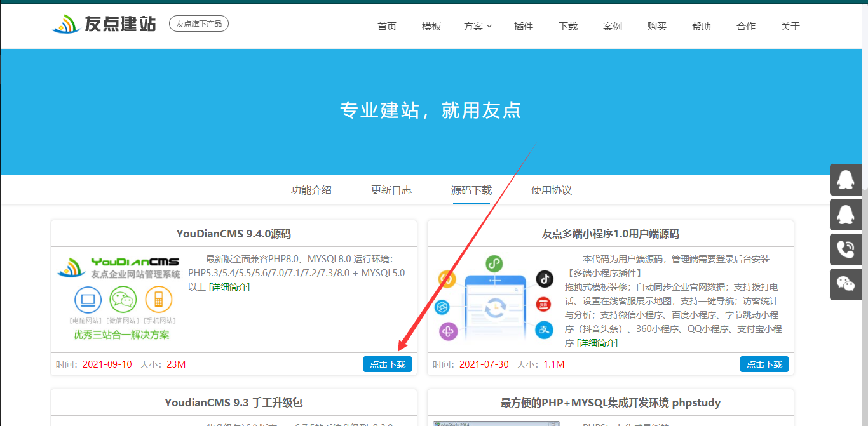Click the 友点旗下产品 badge

coord(199,23)
